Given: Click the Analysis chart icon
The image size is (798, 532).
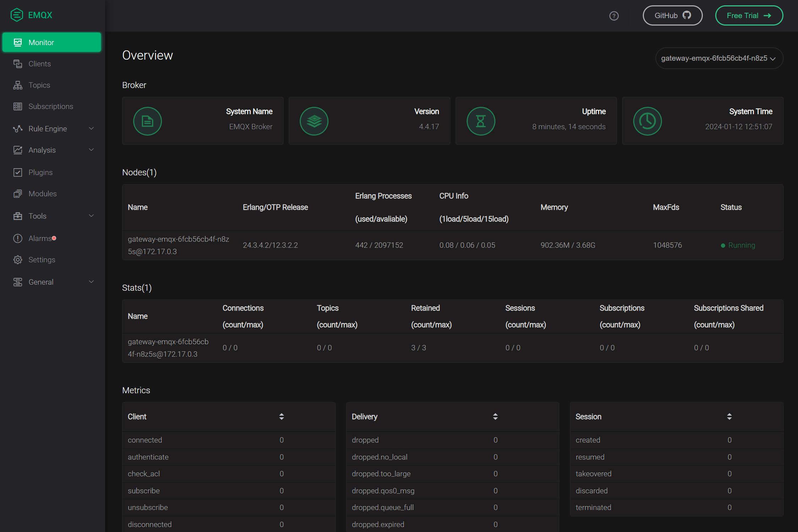Looking at the screenshot, I should [x=18, y=150].
